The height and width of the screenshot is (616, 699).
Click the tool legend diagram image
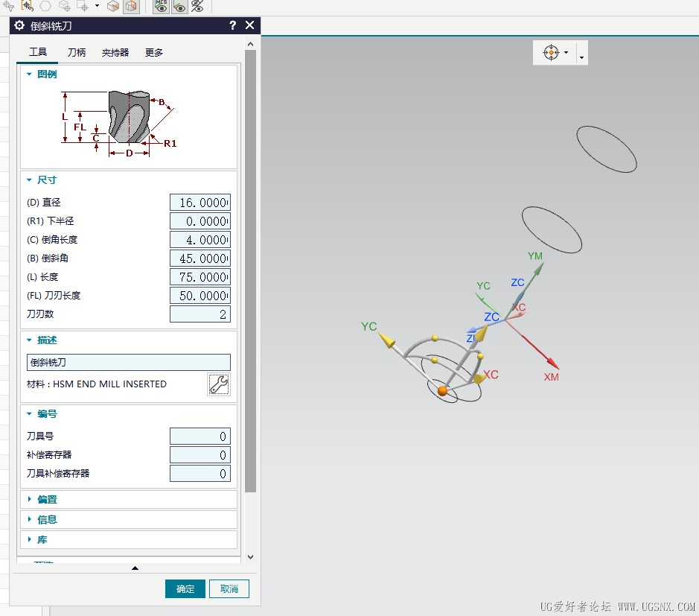(118, 123)
